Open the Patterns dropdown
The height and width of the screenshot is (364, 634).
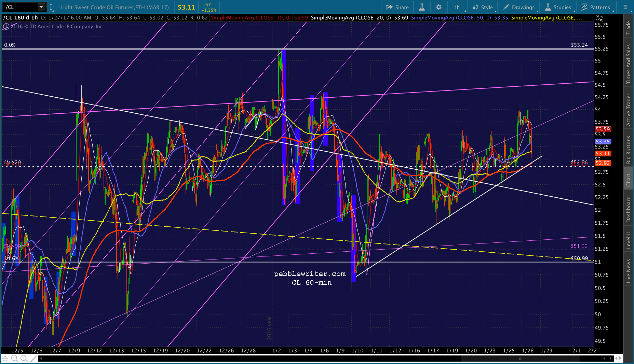tap(596, 7)
